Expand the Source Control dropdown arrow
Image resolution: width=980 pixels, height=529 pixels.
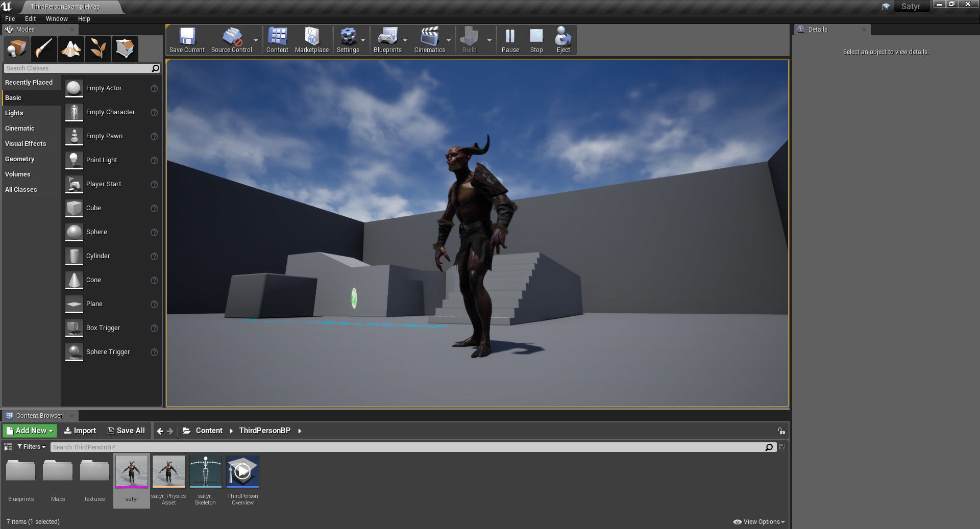point(256,40)
